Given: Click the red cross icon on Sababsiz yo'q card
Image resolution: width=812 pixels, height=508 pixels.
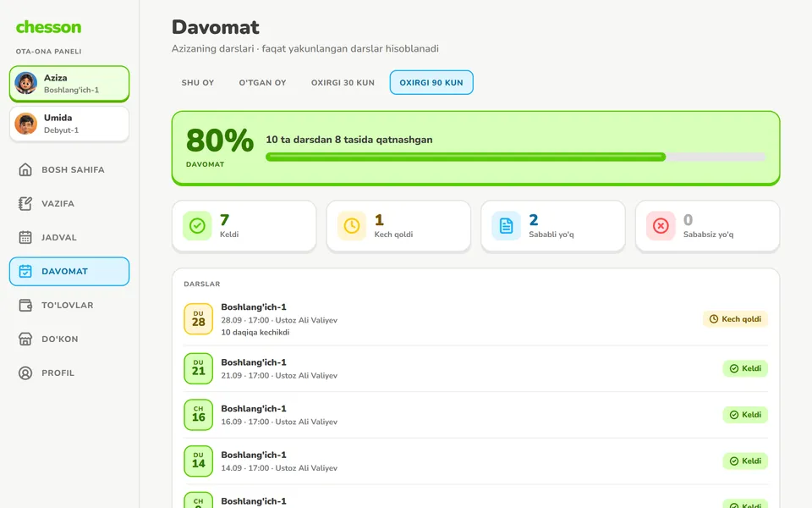Looking at the screenshot, I should 661,226.
